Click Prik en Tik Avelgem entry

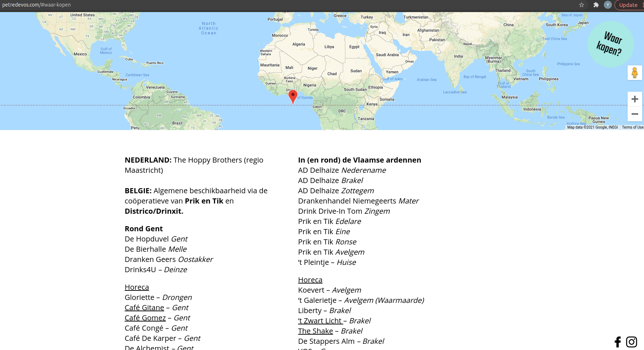click(x=331, y=252)
